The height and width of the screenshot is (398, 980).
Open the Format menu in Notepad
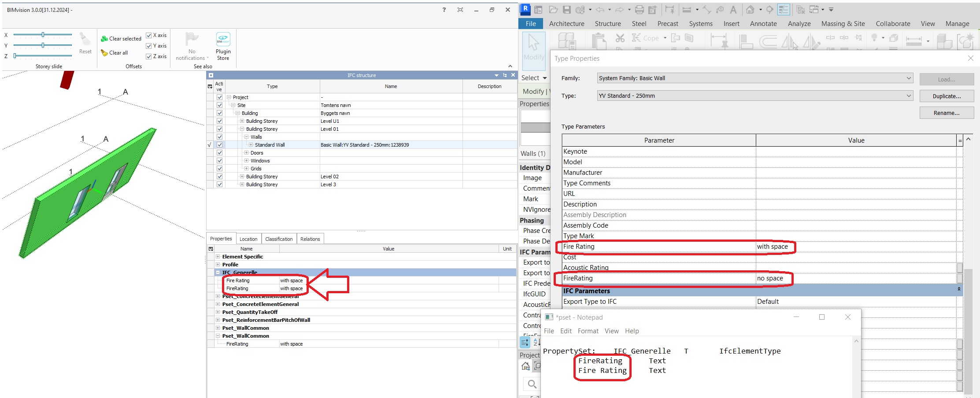click(x=588, y=331)
